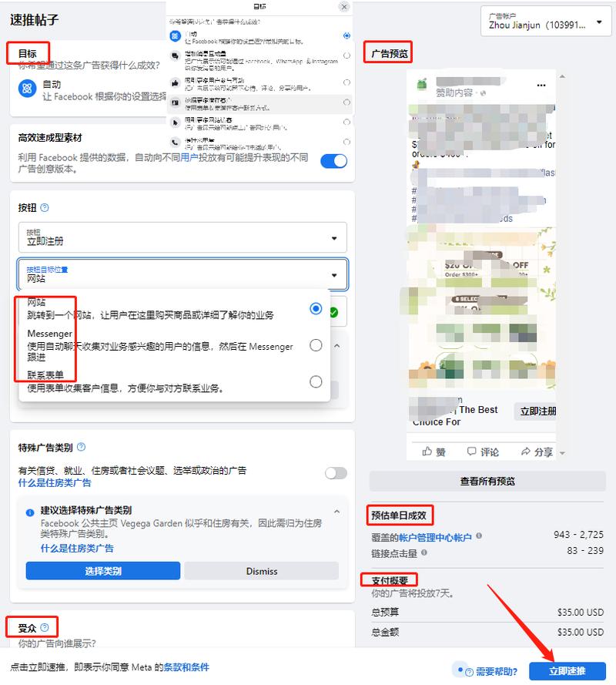The image size is (616, 685).
Task: Click the help icon beside 需要帮助?
Action: pos(469,672)
